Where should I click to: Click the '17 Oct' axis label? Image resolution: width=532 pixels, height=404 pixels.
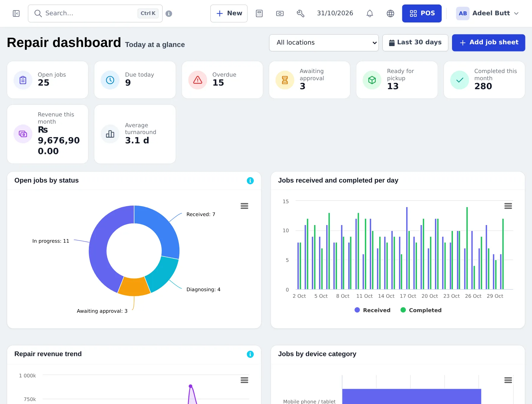click(x=408, y=296)
